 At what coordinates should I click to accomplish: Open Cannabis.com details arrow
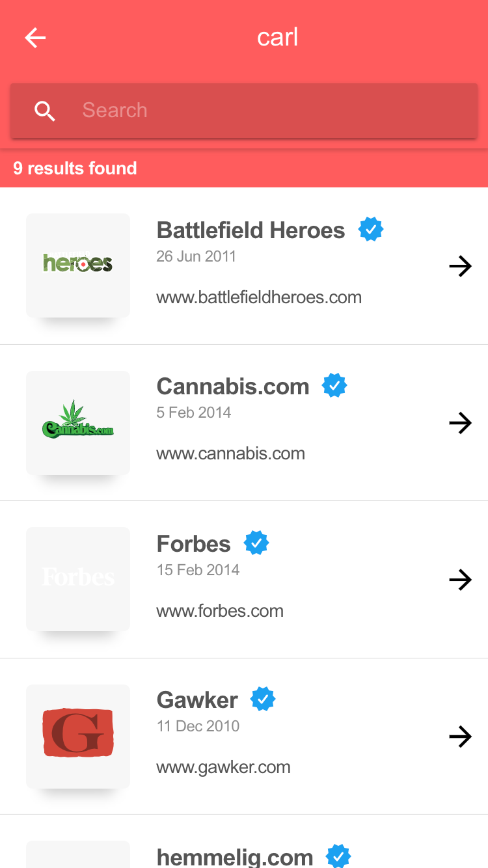click(x=460, y=423)
